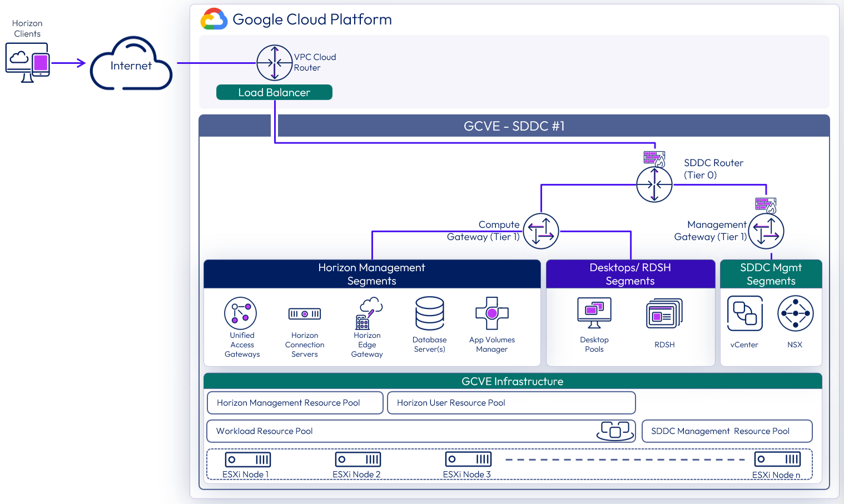Click the vCenter icon
Screen dimensions: 844x504
click(x=744, y=313)
